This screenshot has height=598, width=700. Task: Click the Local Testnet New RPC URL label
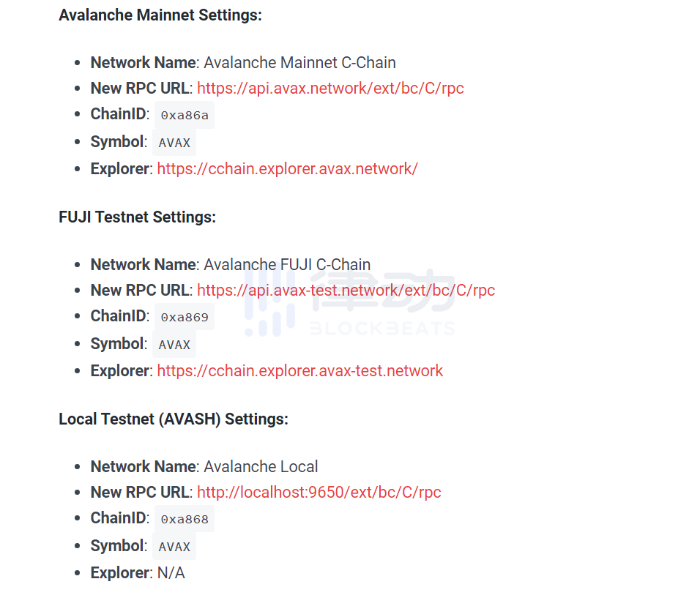coord(140,493)
